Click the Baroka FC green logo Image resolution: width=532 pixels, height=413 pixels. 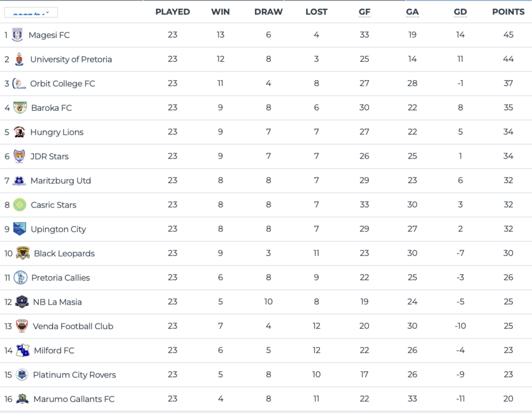point(20,108)
